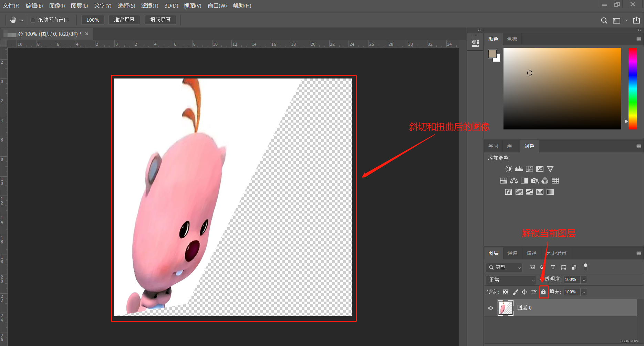This screenshot has height=346, width=644.
Task: Click the rainbow hue slider strip
Action: 633,88
